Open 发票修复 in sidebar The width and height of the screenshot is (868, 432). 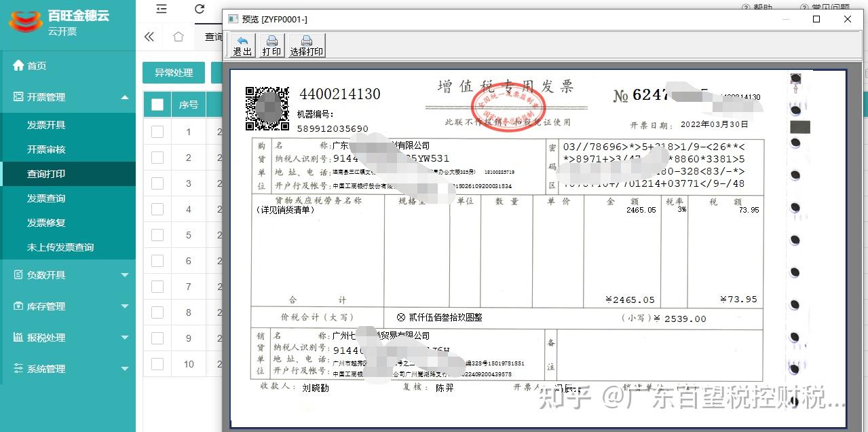tap(68, 223)
